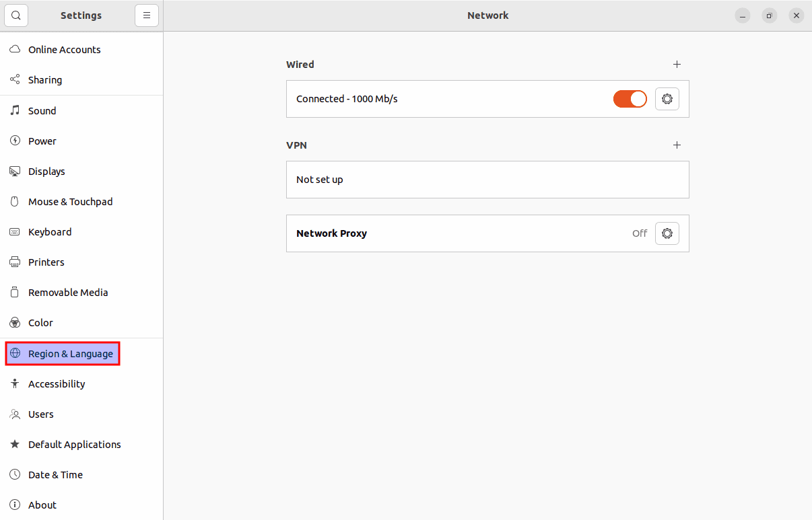Screen dimensions: 812x520
Task: Toggle the Wired connection switch off
Action: click(630, 99)
